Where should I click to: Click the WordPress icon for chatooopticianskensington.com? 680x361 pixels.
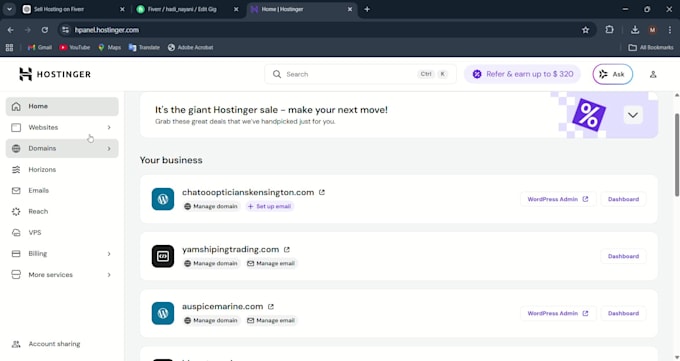[x=163, y=199]
